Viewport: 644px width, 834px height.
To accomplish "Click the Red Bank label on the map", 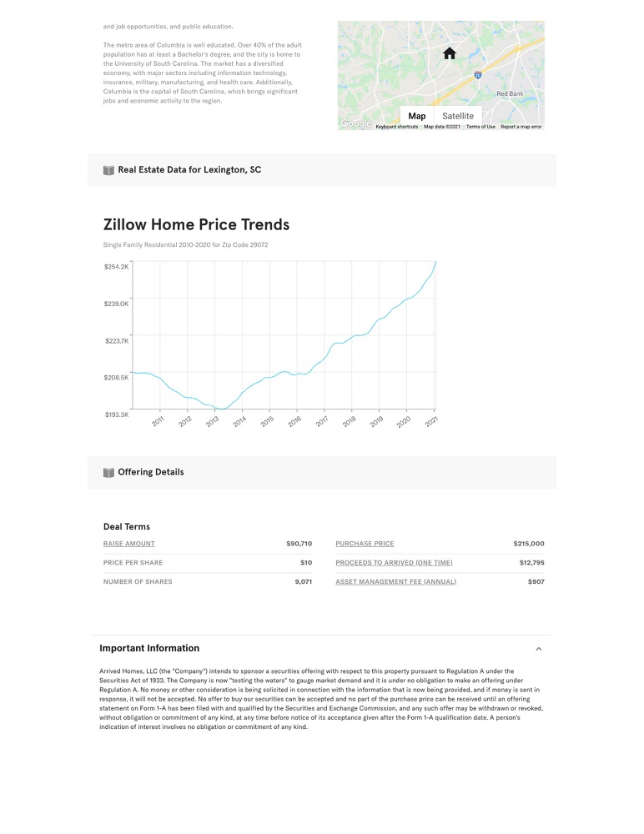I will [x=510, y=93].
